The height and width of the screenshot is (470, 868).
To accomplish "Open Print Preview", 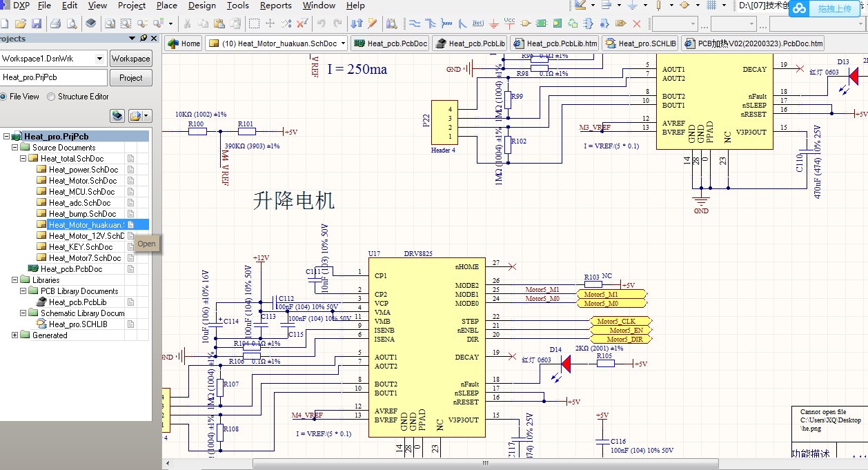I will pos(72,23).
